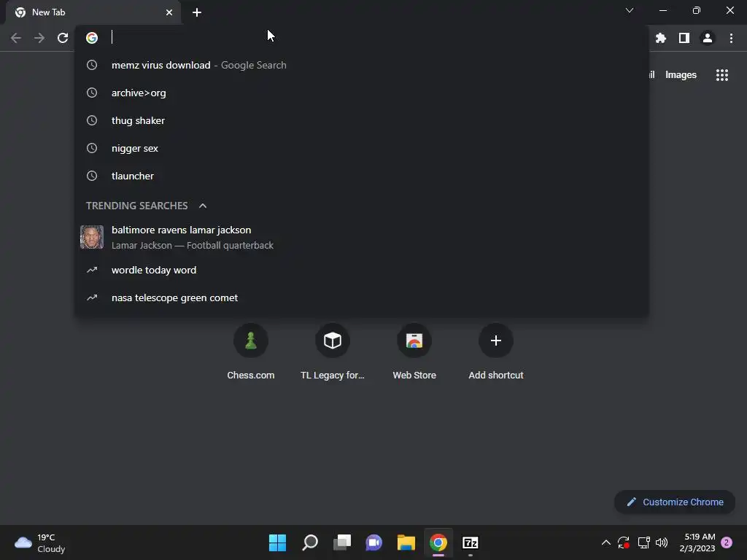Open the profile avatar menu
The image size is (747, 560).
point(708,38)
